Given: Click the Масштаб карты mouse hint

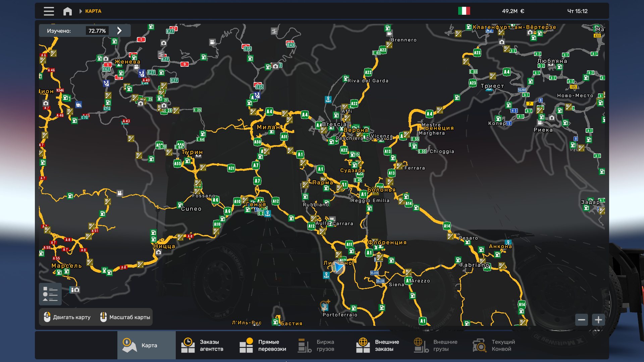Looking at the screenshot, I should click(x=125, y=317).
